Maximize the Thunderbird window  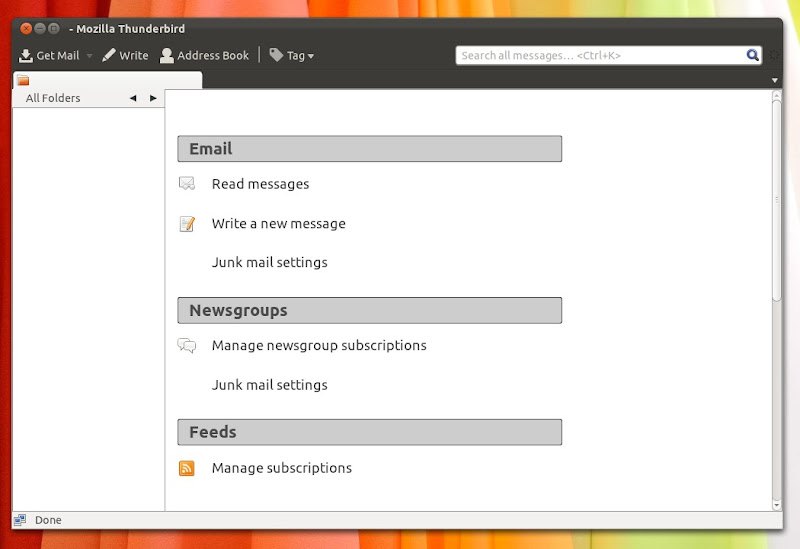coord(54,29)
